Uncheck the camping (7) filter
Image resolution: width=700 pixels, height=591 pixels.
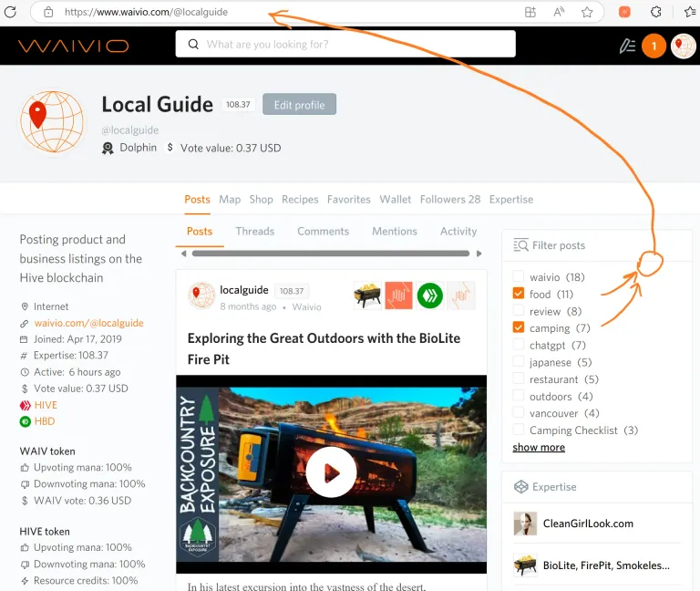point(519,327)
